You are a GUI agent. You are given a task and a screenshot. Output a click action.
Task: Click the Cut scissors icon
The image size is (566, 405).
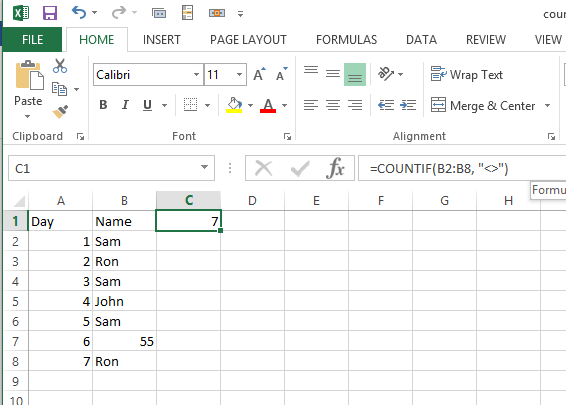(x=60, y=66)
